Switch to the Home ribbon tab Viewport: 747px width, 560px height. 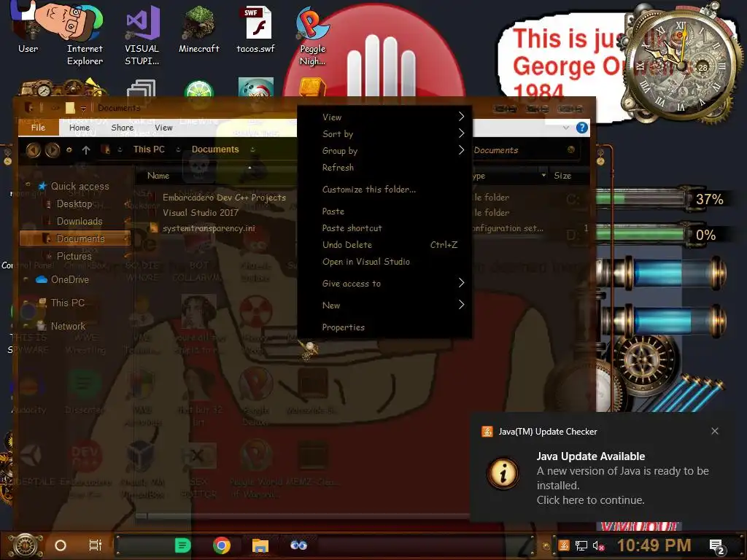click(79, 128)
